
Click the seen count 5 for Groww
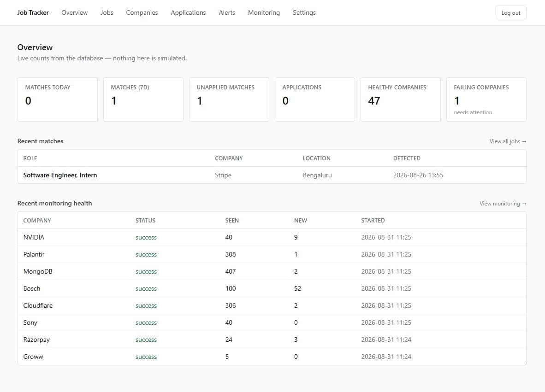[x=227, y=356]
